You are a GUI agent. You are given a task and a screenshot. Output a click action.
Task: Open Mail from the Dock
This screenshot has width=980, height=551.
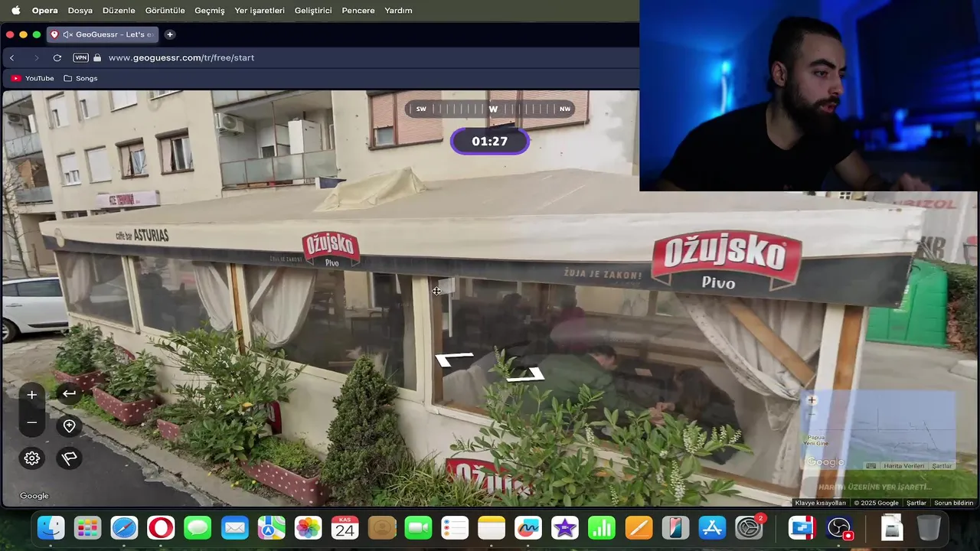pyautogui.click(x=234, y=528)
